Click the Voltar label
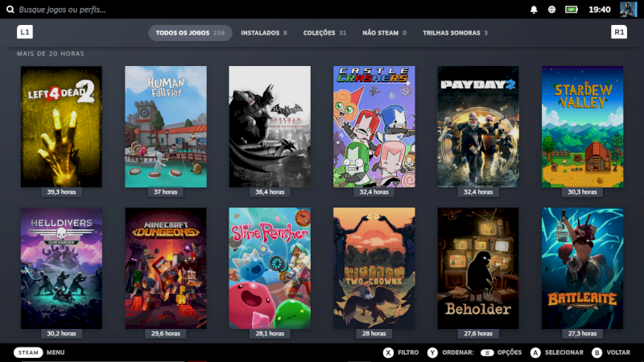The height and width of the screenshot is (362, 644). (x=618, y=352)
